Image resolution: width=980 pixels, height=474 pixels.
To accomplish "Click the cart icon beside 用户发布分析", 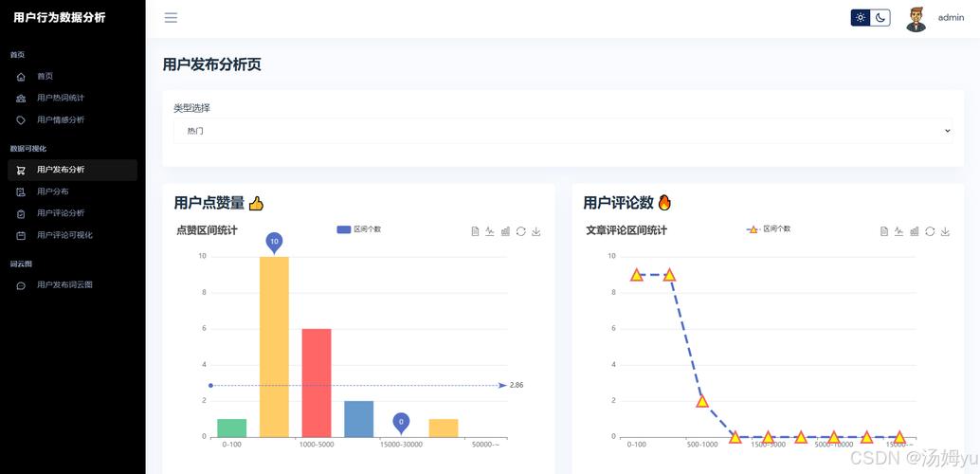I will (21, 170).
